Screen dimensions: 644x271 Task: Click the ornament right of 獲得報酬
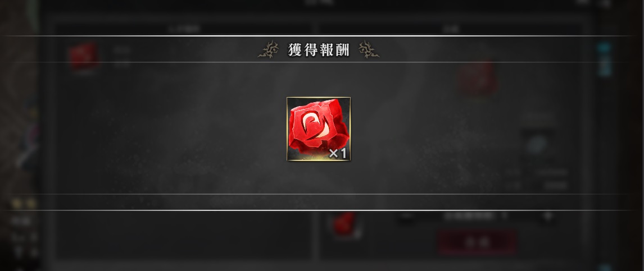coord(369,49)
